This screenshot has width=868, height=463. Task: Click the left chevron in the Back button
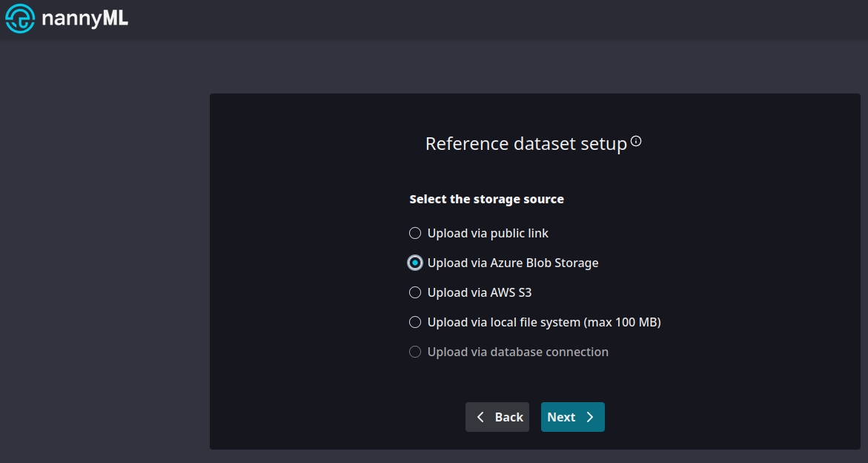[x=480, y=417]
